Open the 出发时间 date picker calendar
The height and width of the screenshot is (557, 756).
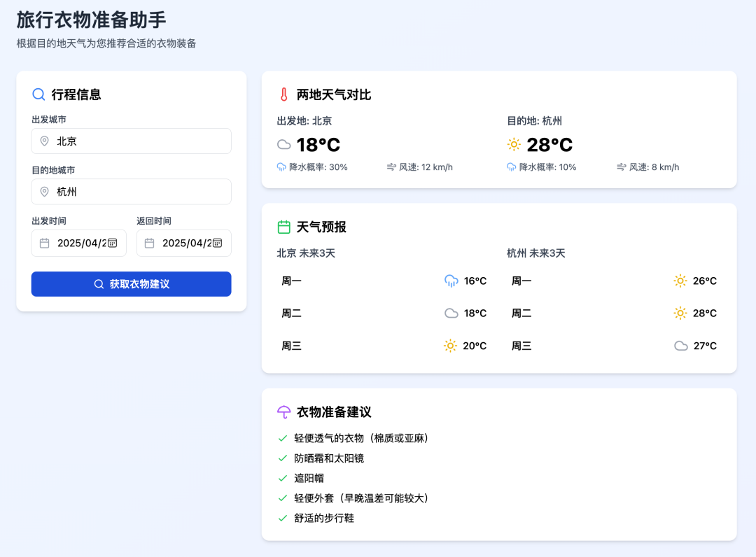point(112,243)
